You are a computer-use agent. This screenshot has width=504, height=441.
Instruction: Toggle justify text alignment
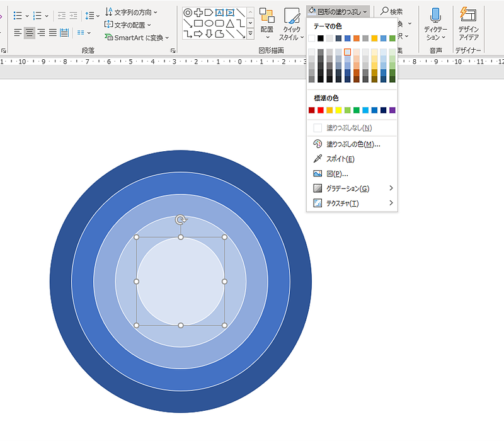click(x=53, y=33)
